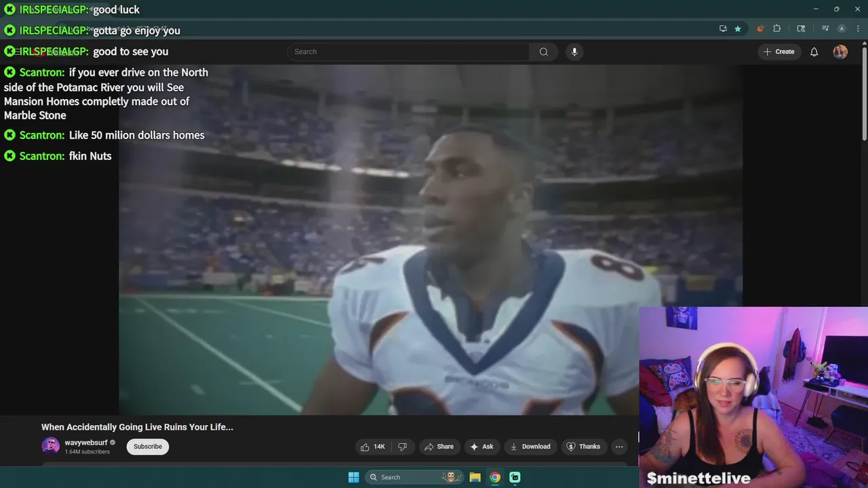Open the Chrome extensions puzzle icon
868x488 pixels.
[777, 28]
